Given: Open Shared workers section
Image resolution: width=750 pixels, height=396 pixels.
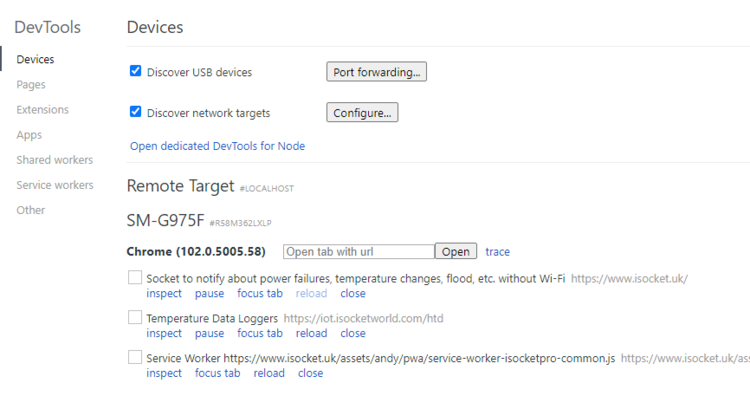Looking at the screenshot, I should (55, 160).
